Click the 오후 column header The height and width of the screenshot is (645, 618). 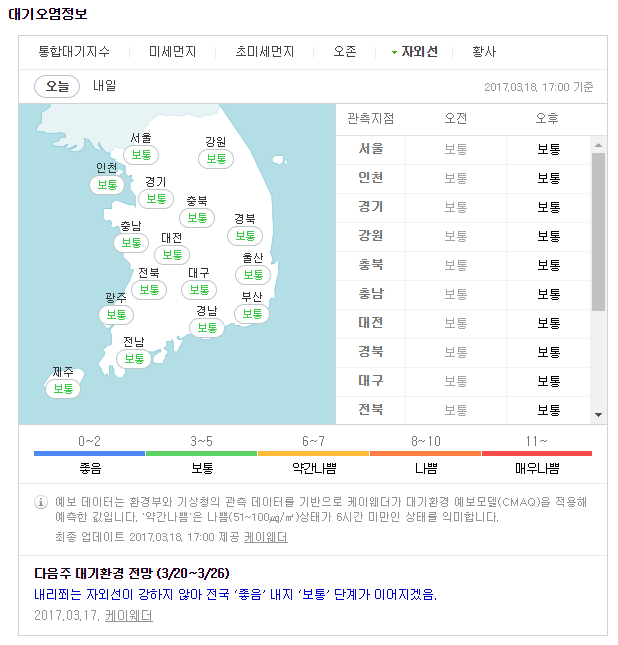[x=547, y=118]
